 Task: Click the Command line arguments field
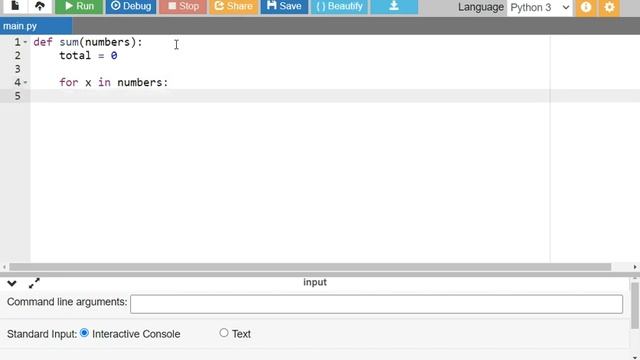[376, 304]
